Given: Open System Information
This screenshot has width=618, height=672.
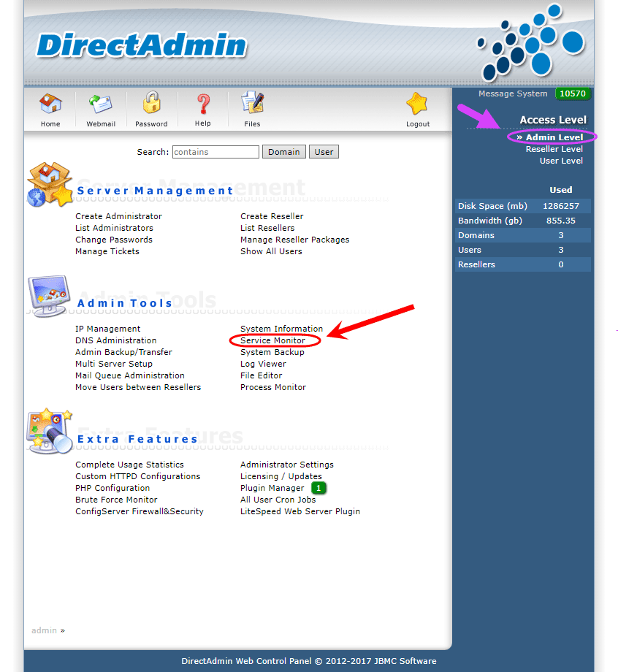Looking at the screenshot, I should pos(281,329).
